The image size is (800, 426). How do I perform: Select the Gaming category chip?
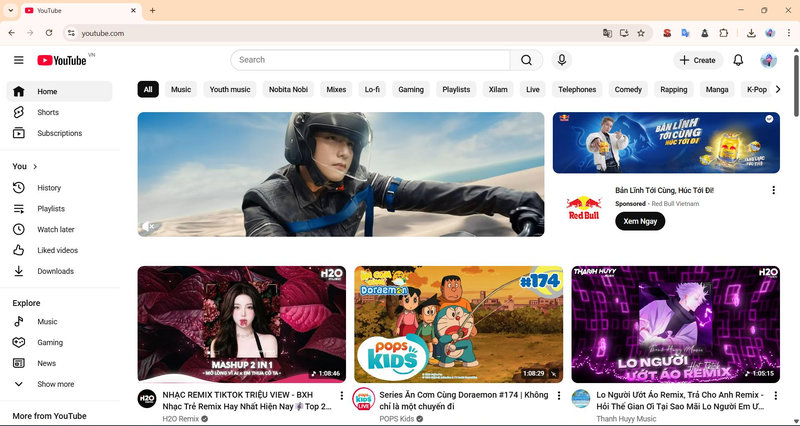pyautogui.click(x=411, y=89)
